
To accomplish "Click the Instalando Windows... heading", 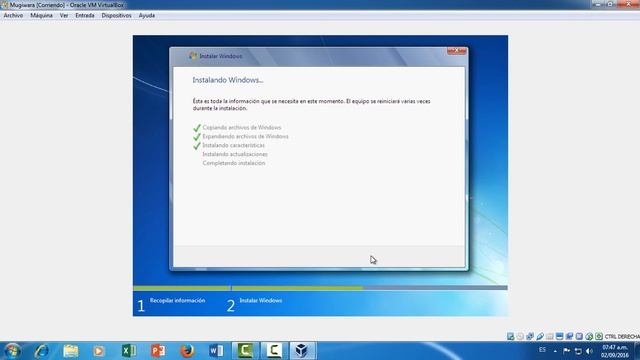I will click(x=228, y=80).
